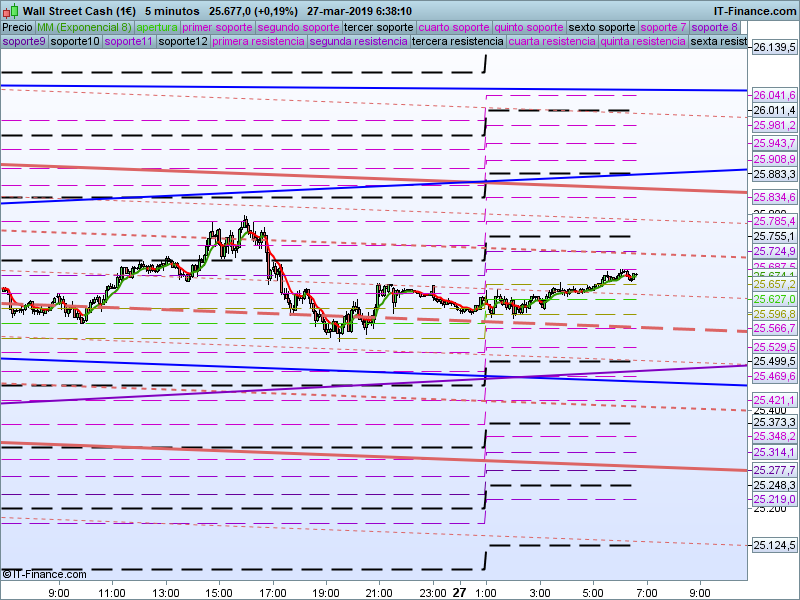800x600 pixels.
Task: Click the 23:00 time axis label
Action: (x=433, y=593)
